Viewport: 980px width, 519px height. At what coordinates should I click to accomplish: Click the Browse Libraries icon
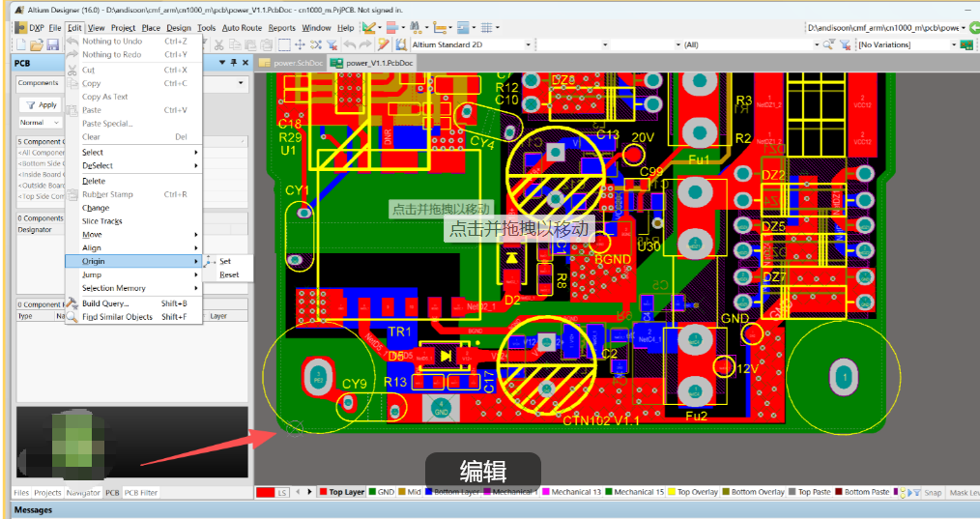point(401,44)
